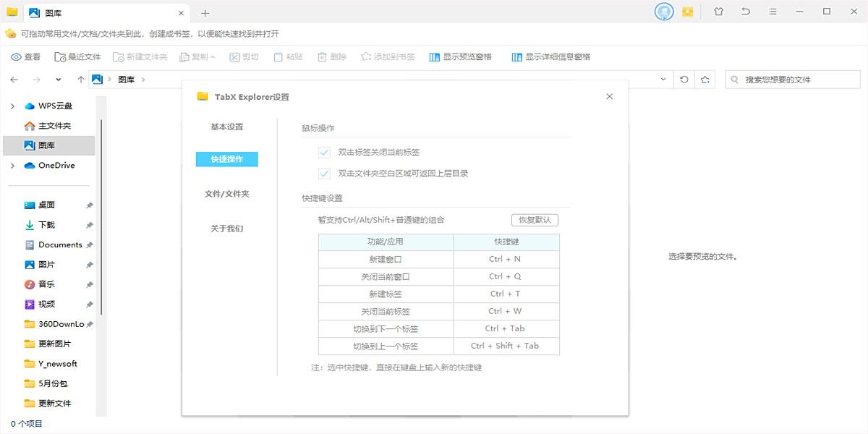
Task: Toggle 显示详细信息窗格 details pane
Action: 551,57
